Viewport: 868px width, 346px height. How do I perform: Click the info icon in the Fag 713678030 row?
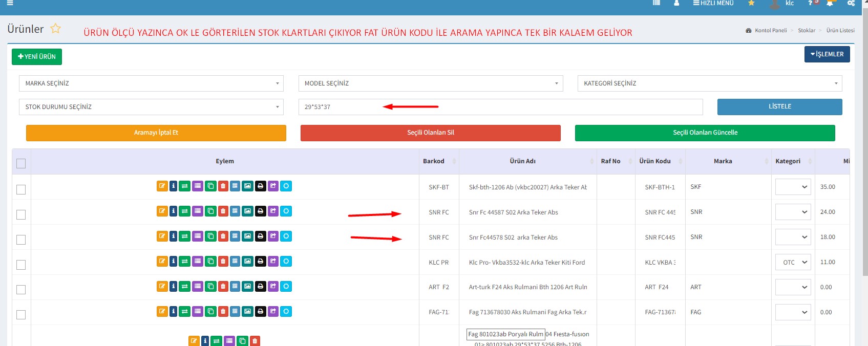coord(174,312)
